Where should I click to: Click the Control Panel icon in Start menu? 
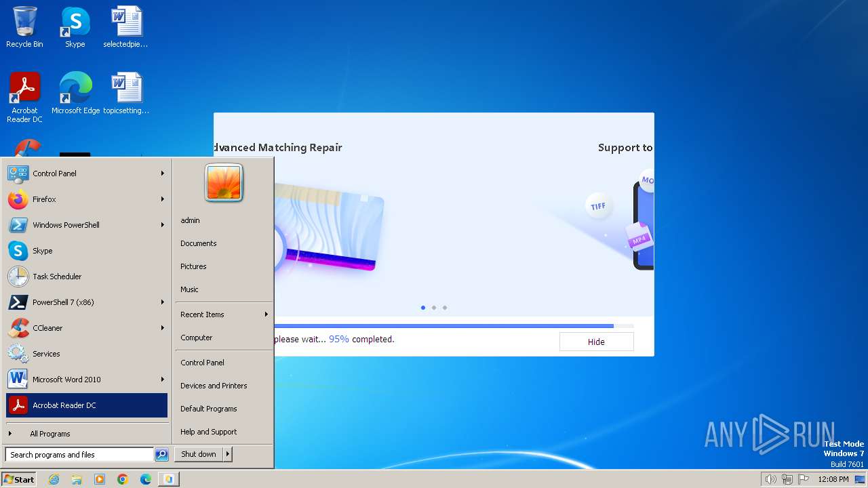[18, 174]
